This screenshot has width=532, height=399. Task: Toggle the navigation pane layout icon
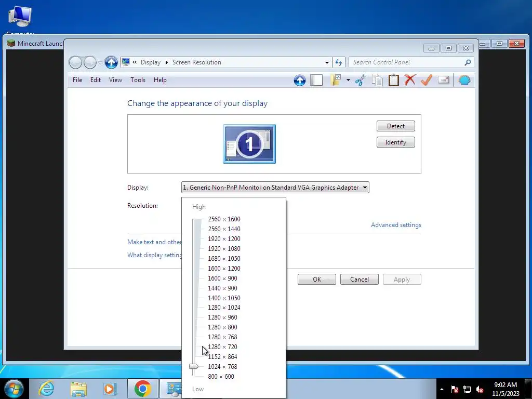coord(316,81)
